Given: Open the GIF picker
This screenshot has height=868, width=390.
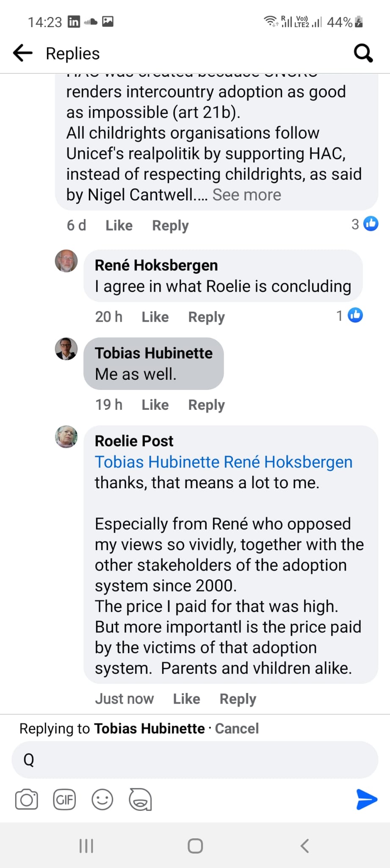Looking at the screenshot, I should pyautogui.click(x=64, y=800).
